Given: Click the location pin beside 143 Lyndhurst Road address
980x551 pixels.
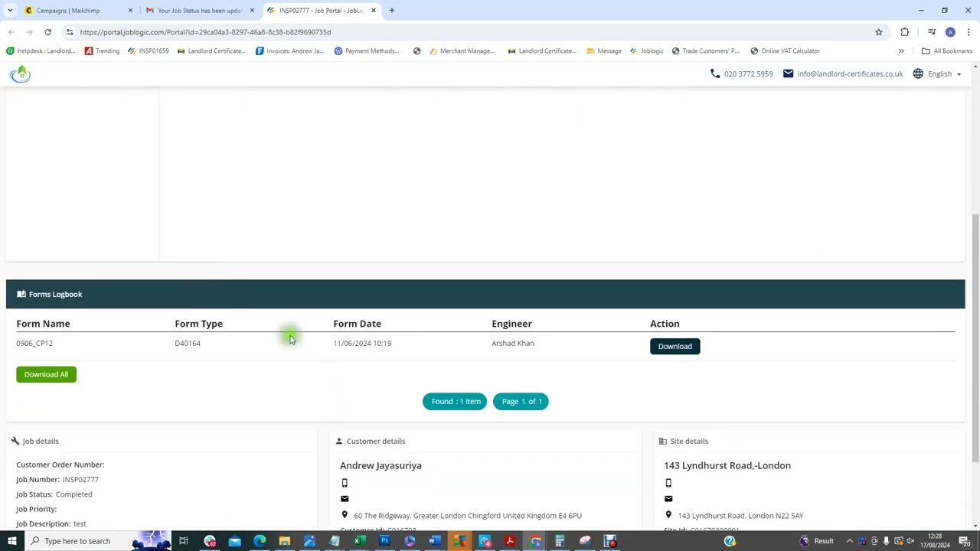Looking at the screenshot, I should click(668, 515).
